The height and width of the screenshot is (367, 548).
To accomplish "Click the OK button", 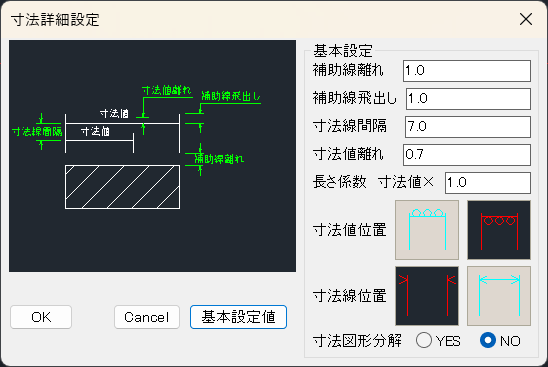I will coord(41,317).
